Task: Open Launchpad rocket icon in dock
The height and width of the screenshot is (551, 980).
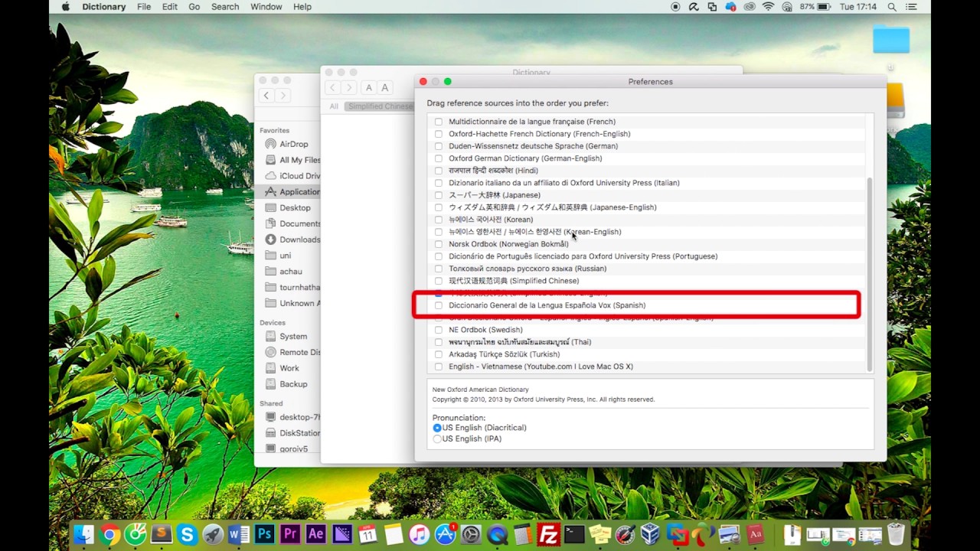Action: (214, 534)
